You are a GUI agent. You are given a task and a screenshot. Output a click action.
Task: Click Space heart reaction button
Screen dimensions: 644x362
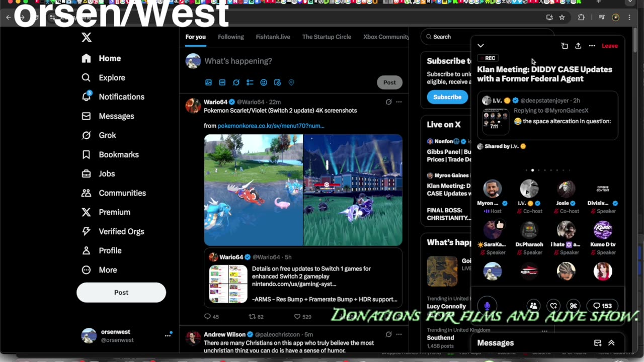click(553, 306)
